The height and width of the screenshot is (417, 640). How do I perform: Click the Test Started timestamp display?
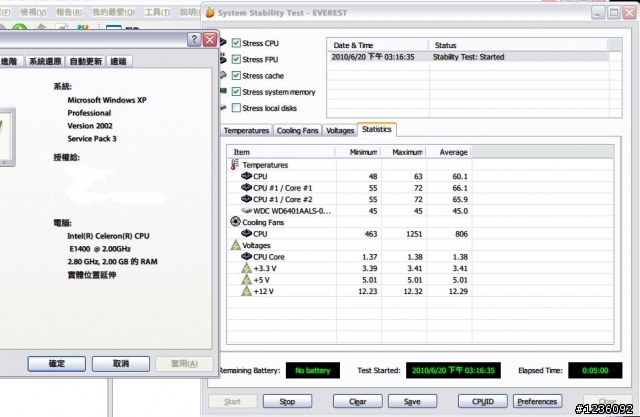pyautogui.click(x=453, y=370)
